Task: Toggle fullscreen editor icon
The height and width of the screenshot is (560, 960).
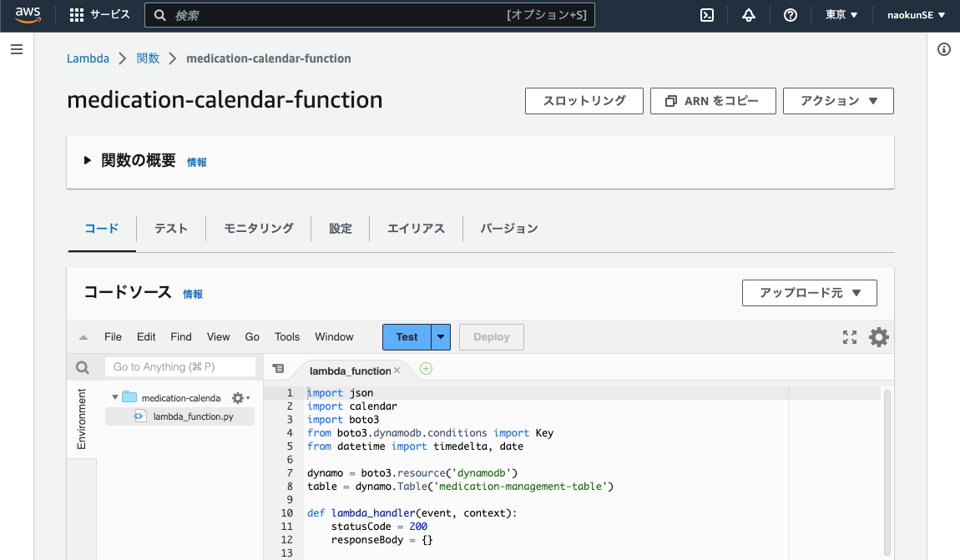Action: [x=850, y=336]
